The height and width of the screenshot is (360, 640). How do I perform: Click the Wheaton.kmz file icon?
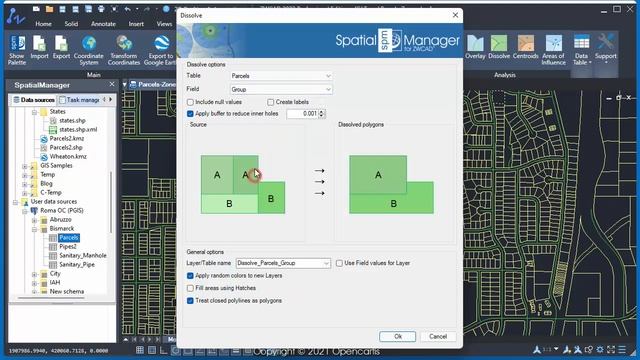[44, 157]
